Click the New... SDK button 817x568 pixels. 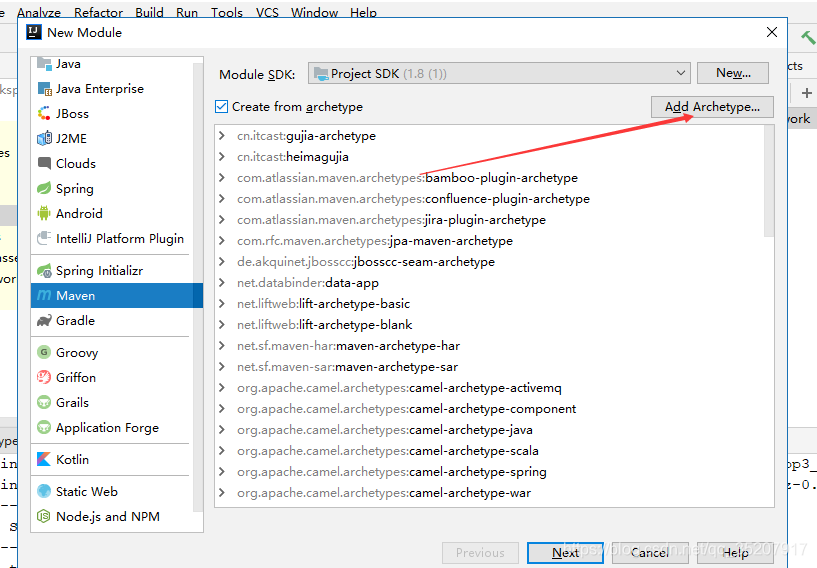tap(733, 73)
